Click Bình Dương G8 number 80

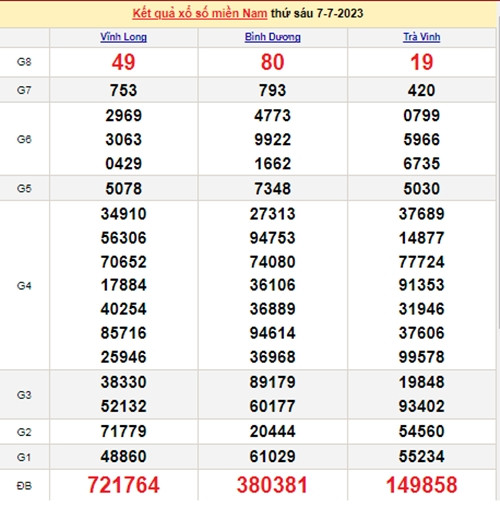point(273,62)
